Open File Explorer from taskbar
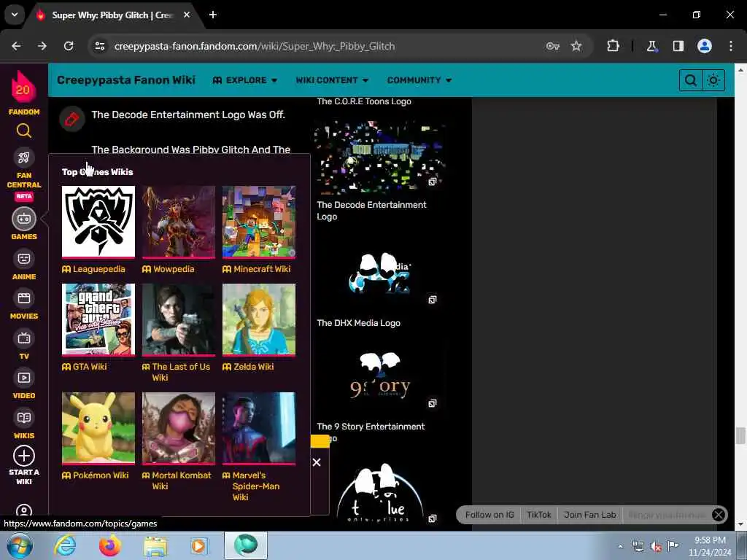 click(155, 547)
